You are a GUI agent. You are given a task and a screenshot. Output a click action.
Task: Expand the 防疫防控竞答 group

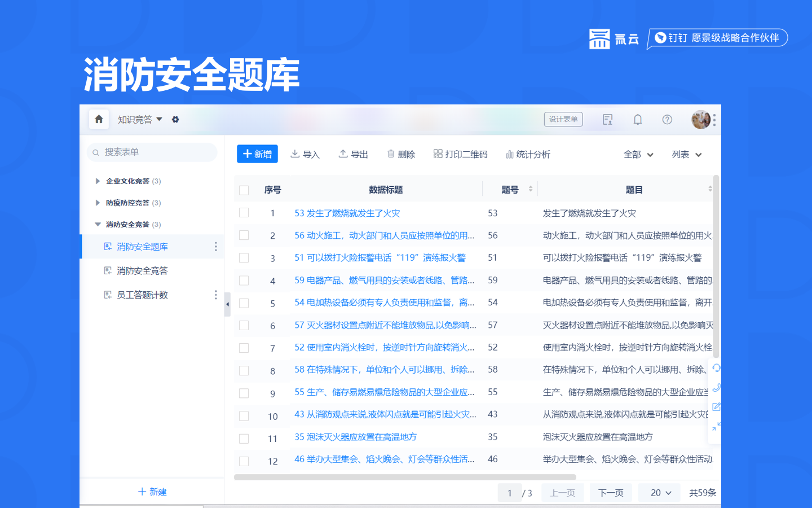click(x=98, y=203)
